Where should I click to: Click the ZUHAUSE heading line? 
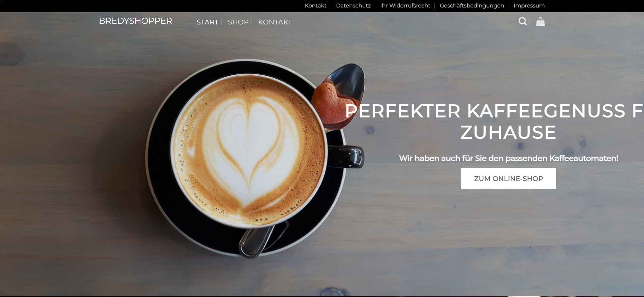coord(508,132)
